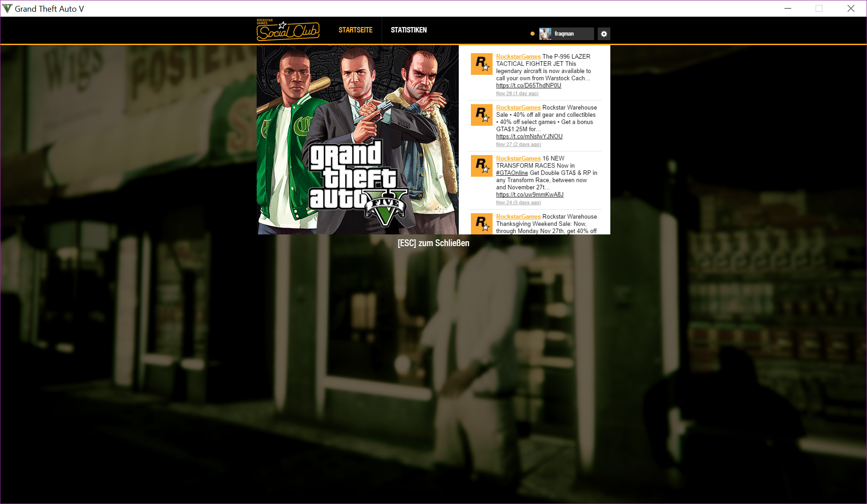867x504 pixels.
Task: Click Rockstar icon beside P-996 LAZER tweet
Action: click(481, 64)
